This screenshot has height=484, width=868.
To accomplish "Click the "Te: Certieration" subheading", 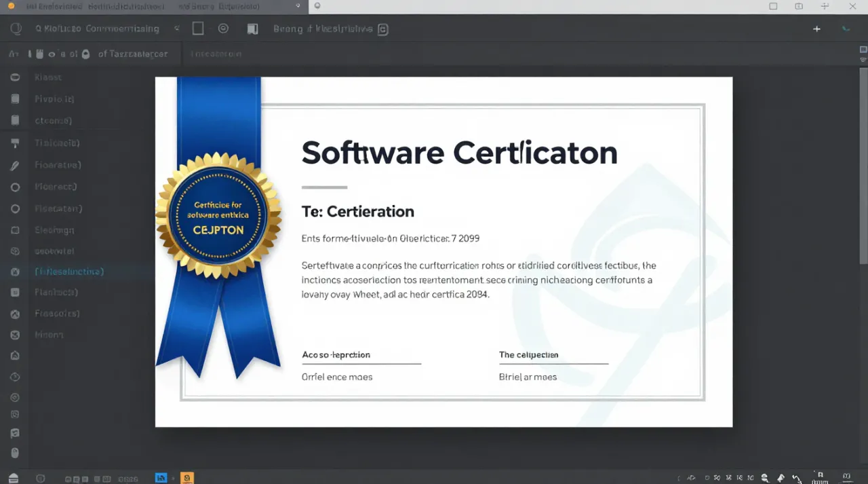I will coord(358,212).
